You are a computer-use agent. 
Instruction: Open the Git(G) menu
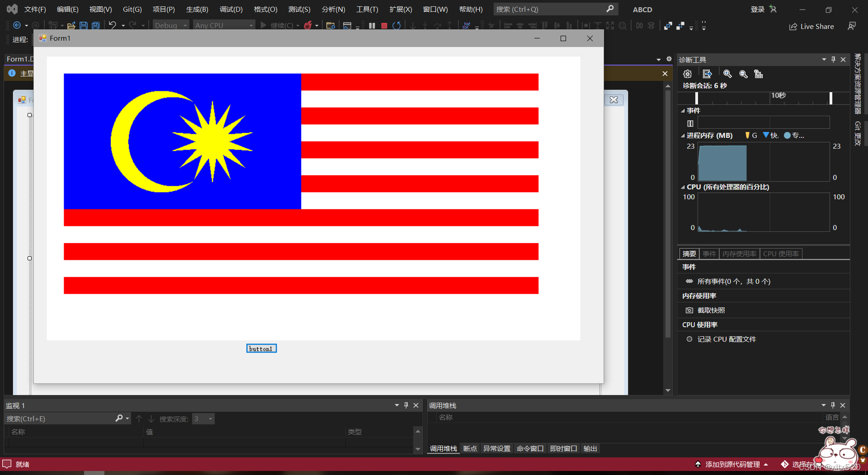(x=132, y=9)
